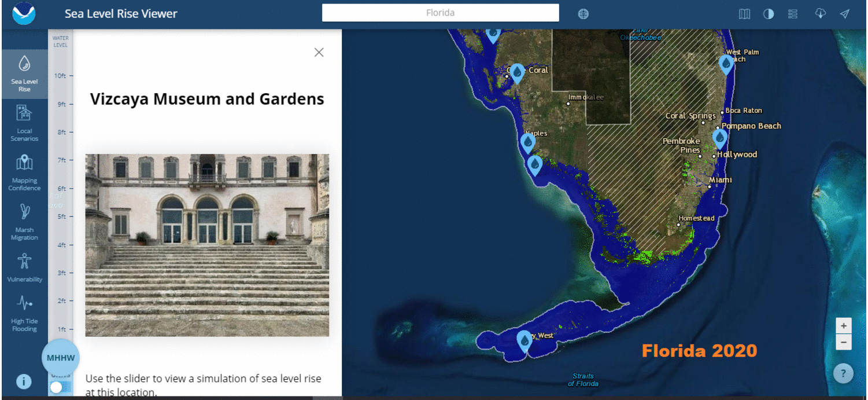Toggle high contrast mode
868x400 pixels.
click(768, 13)
